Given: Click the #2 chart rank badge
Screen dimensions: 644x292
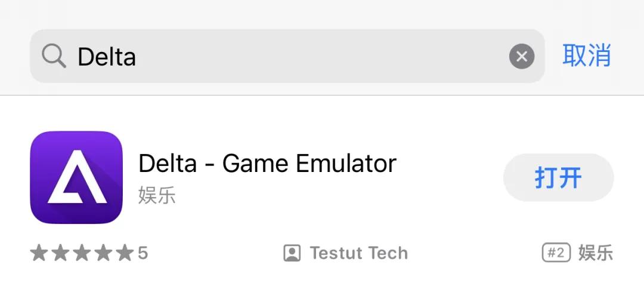Looking at the screenshot, I should [x=556, y=253].
